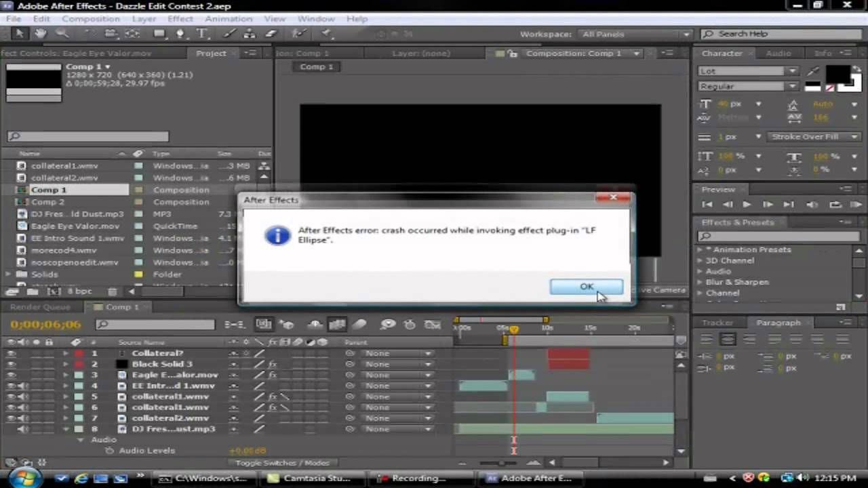Screen dimensions: 868x488
Task: Open the Stroke Over Fill dropdown
Action: tap(813, 136)
